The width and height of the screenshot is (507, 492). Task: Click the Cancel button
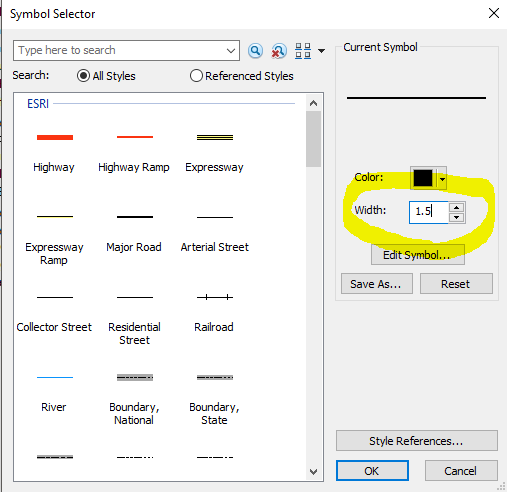(x=461, y=471)
